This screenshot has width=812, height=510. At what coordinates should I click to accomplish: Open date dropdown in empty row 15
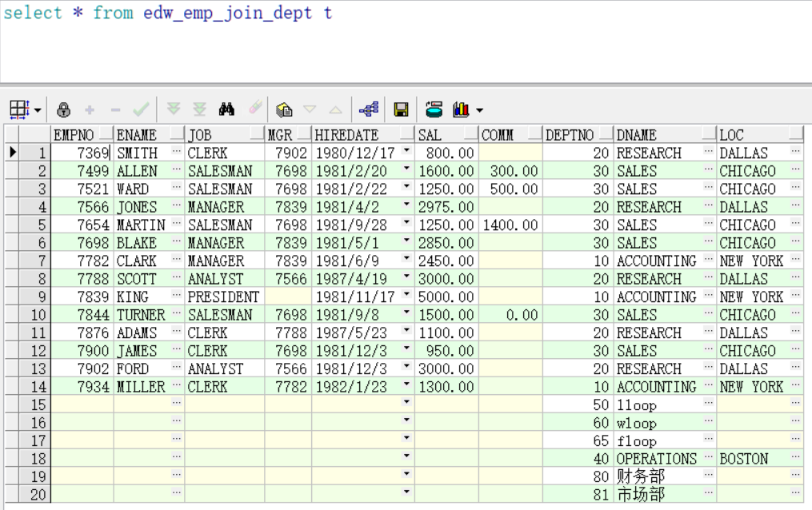[x=406, y=402]
